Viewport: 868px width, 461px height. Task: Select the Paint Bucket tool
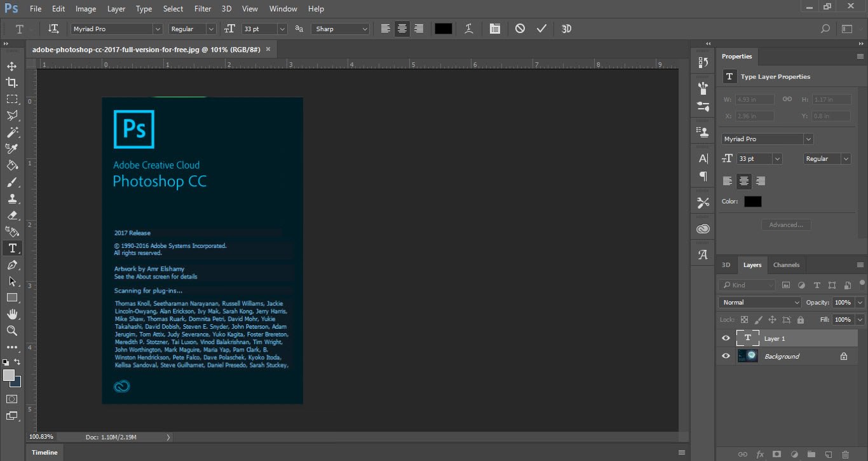click(12, 165)
